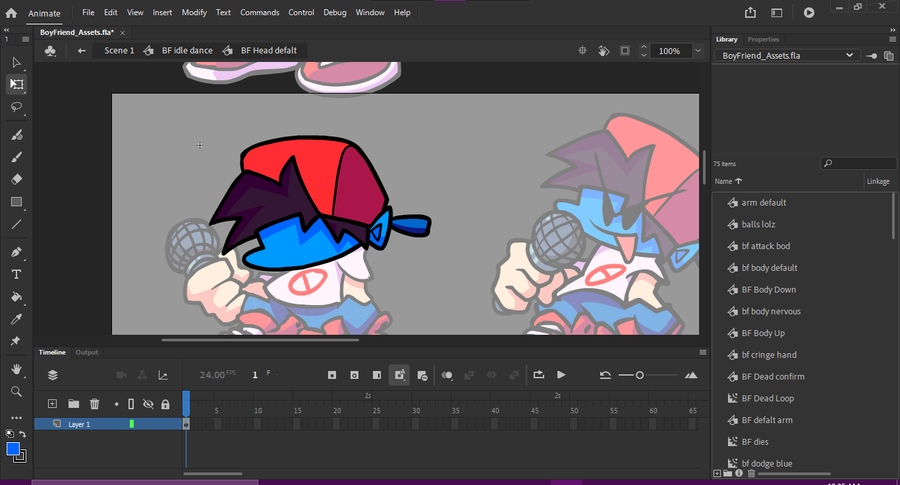Delete layer with trash icon
Viewport: 900px width, 485px height.
coord(95,404)
